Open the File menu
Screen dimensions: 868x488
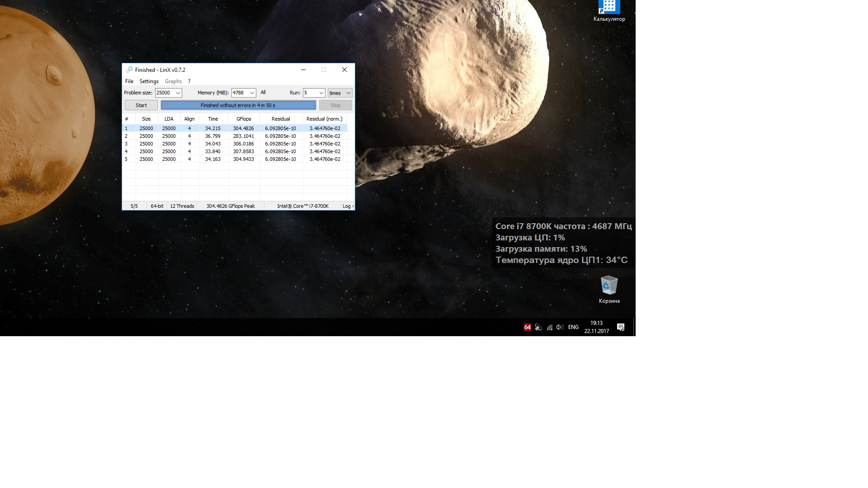pos(129,81)
